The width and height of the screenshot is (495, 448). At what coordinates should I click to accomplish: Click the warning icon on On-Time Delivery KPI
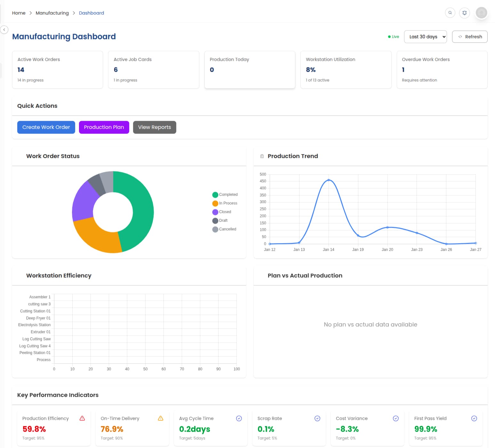coord(161,418)
